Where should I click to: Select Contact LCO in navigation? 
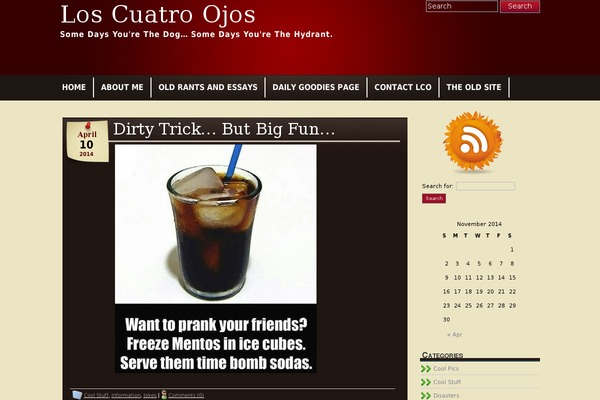point(403,87)
